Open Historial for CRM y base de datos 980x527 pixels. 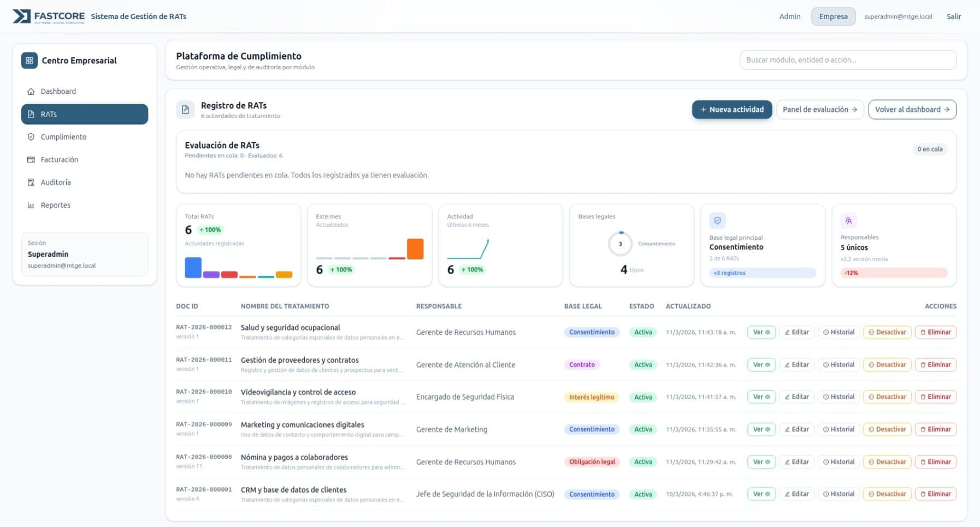tap(839, 494)
